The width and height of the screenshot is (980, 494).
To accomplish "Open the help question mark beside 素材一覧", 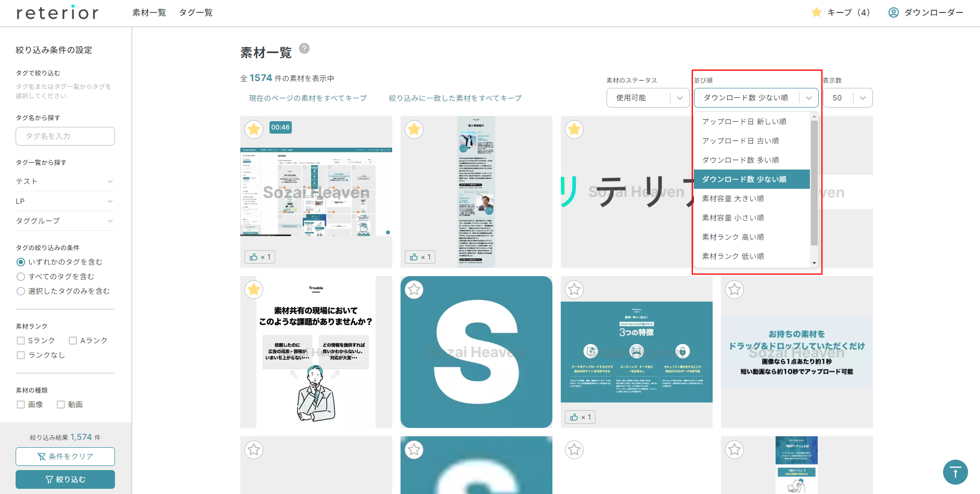I will (304, 48).
